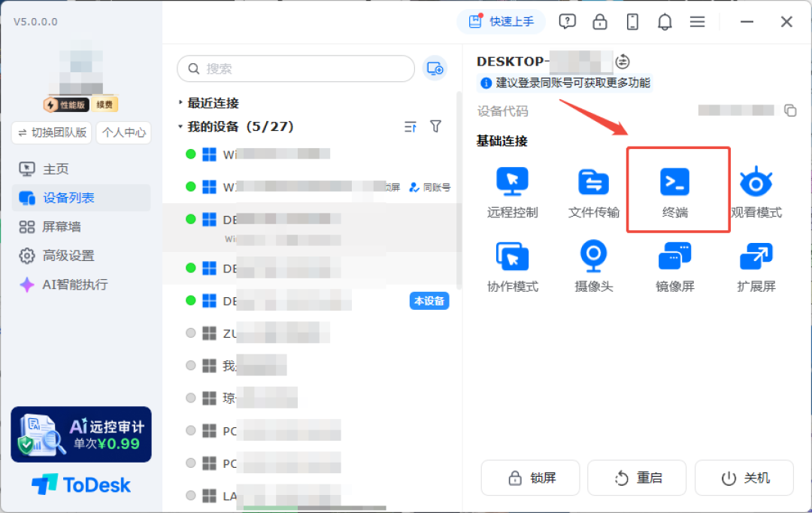Image resolution: width=812 pixels, height=513 pixels.
Task: Open AI Smart Execution (AI智能执行)
Action: pyautogui.click(x=80, y=284)
